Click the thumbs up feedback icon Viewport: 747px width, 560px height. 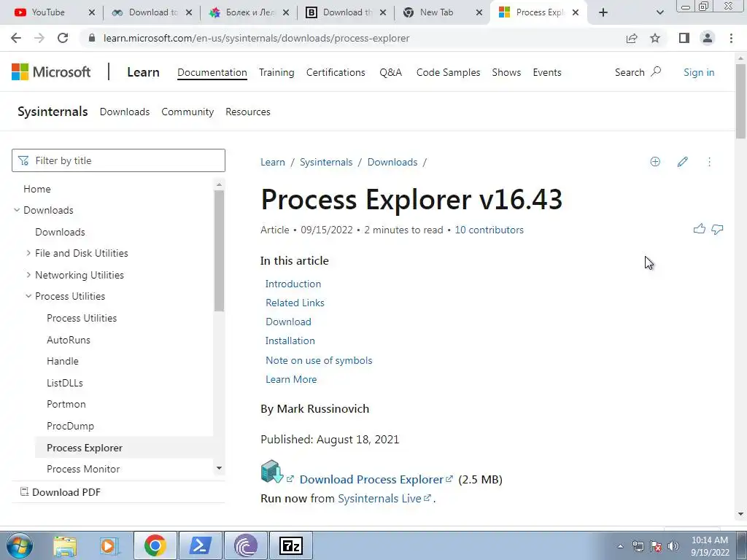pos(700,229)
